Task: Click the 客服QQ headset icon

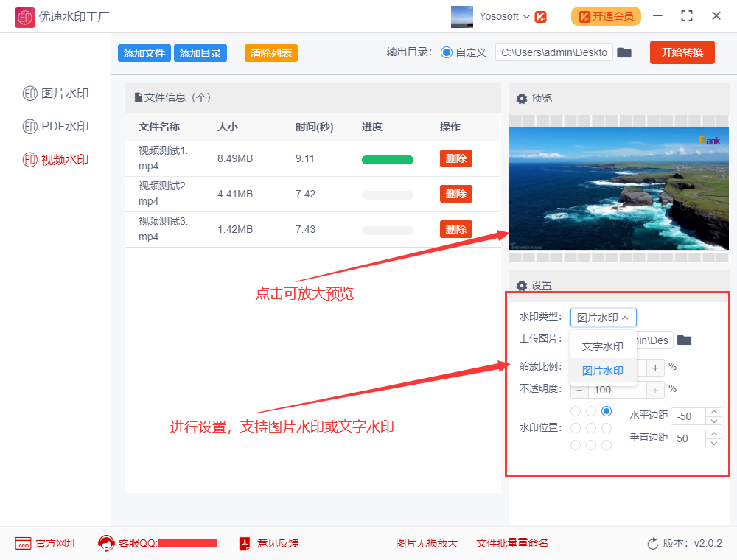Action: 106,543
